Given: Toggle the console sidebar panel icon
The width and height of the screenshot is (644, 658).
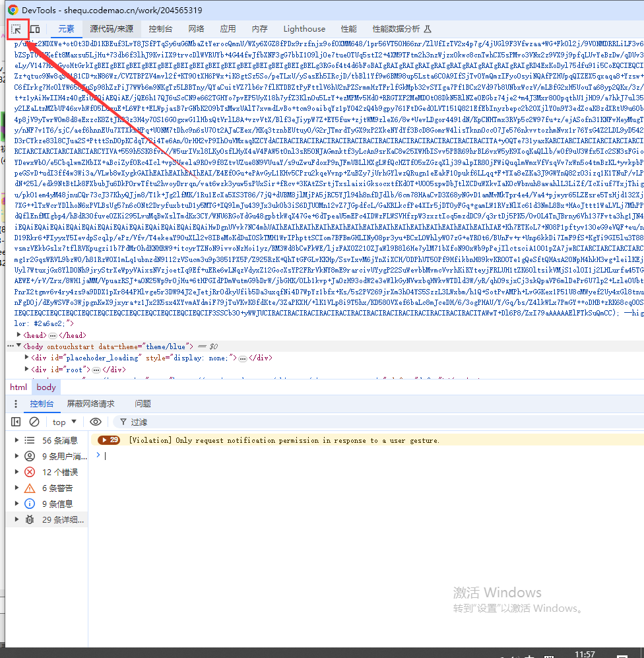Looking at the screenshot, I should (x=16, y=422).
